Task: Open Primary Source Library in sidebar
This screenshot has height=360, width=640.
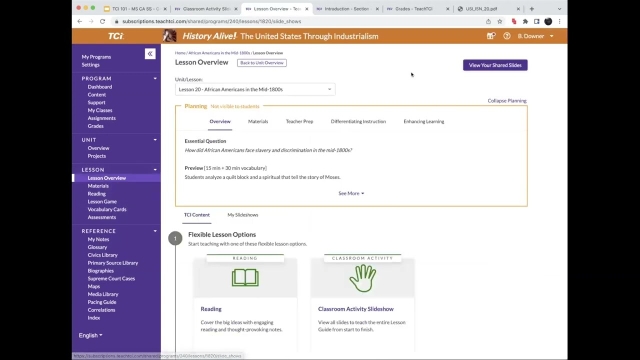Action: 113,263
